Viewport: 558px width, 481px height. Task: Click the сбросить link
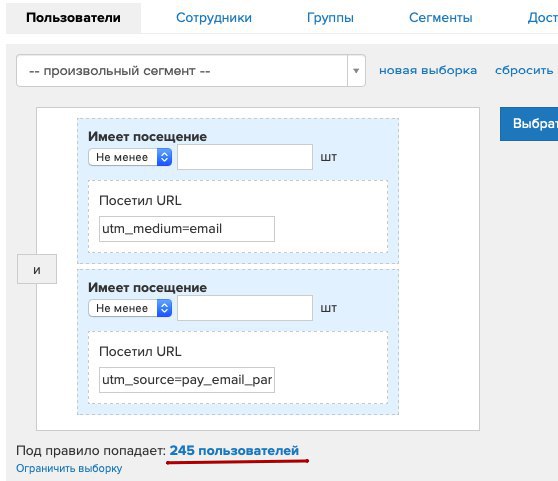coord(524,70)
